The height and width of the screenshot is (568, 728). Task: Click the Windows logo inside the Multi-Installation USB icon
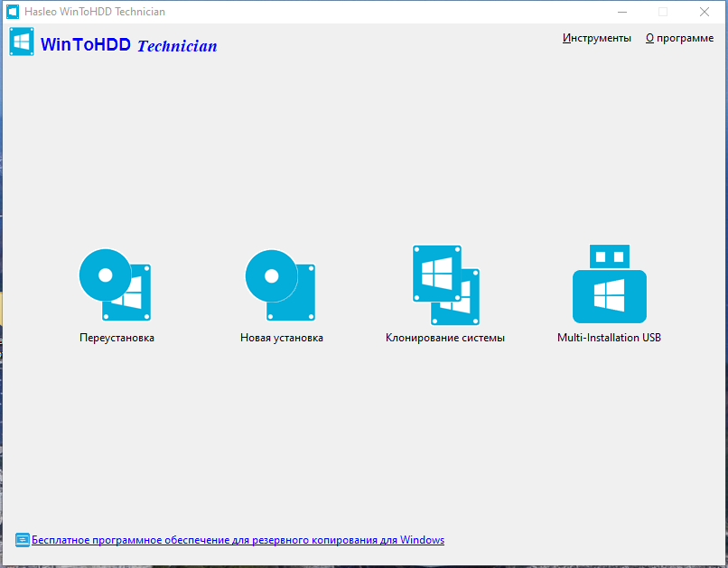tap(609, 293)
